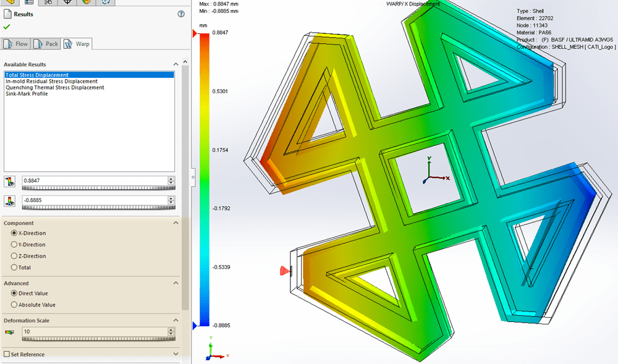
Task: Click the red max marker on color legend
Action: pyautogui.click(x=196, y=36)
